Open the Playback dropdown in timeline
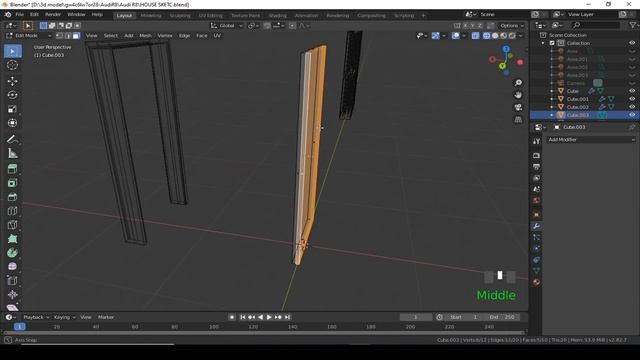 (x=36, y=317)
